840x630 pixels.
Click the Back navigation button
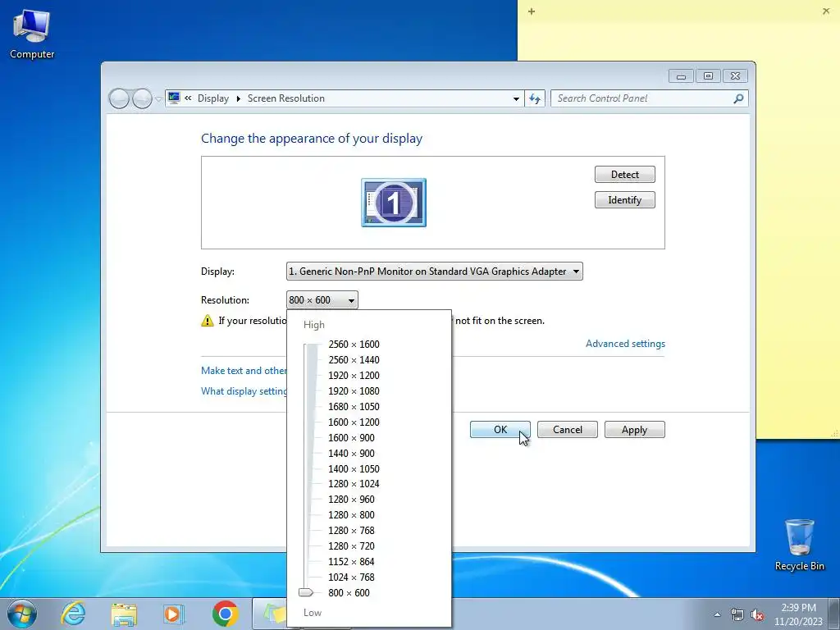coord(119,98)
